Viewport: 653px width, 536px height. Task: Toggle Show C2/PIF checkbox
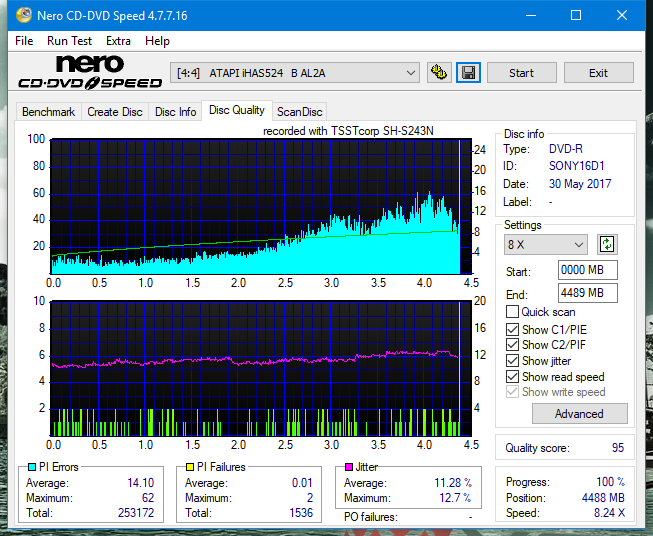click(512, 344)
